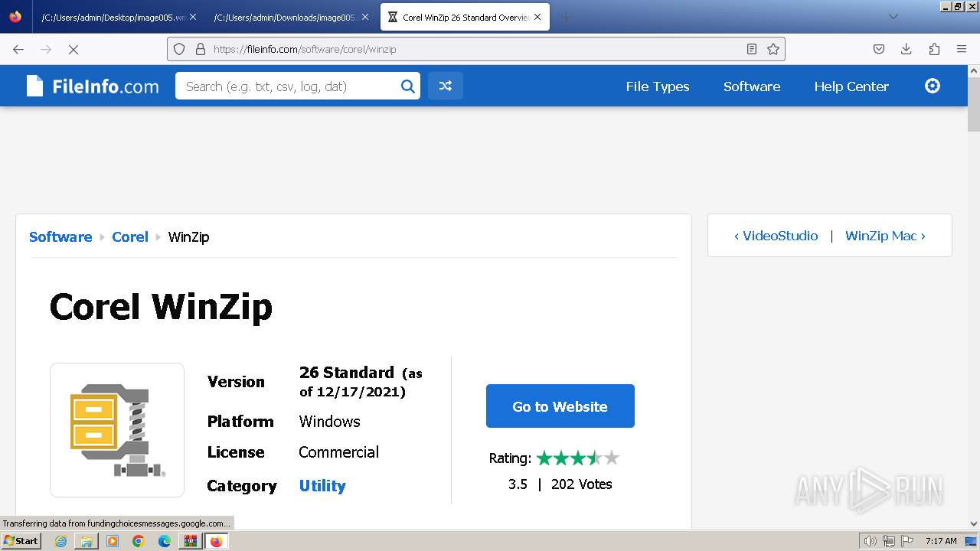This screenshot has width=980, height=551.
Task: Click the search magnifier icon
Action: pyautogui.click(x=408, y=86)
